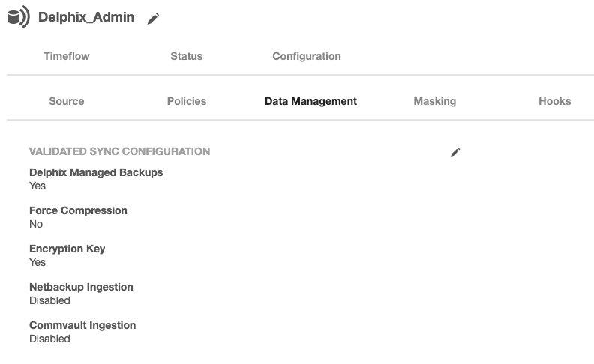Screen dimensions: 594x364
Task: Edit the Validated Sync Configuration via pencil icon
Action: coord(455,152)
